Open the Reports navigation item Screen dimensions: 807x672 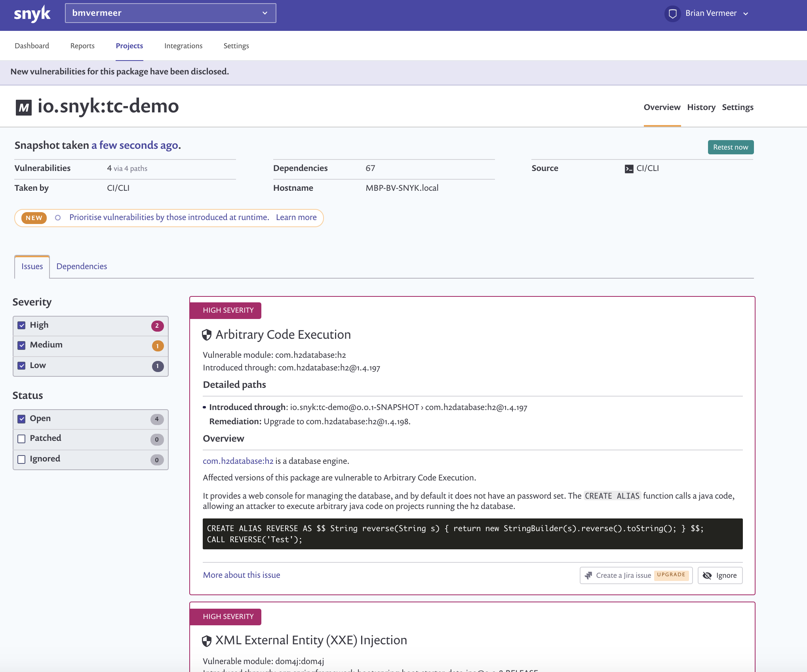82,46
